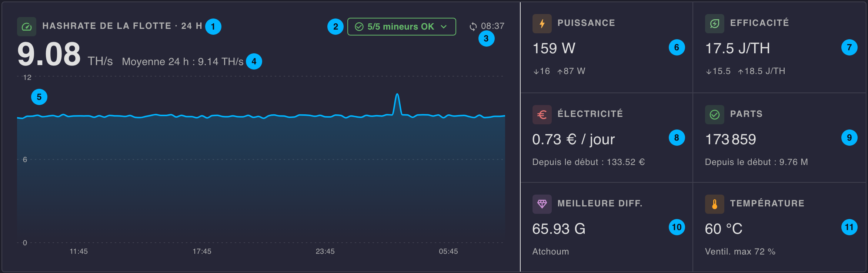Click the Ventil. max 72 % text
Screen dimensions: 868x273
740,252
